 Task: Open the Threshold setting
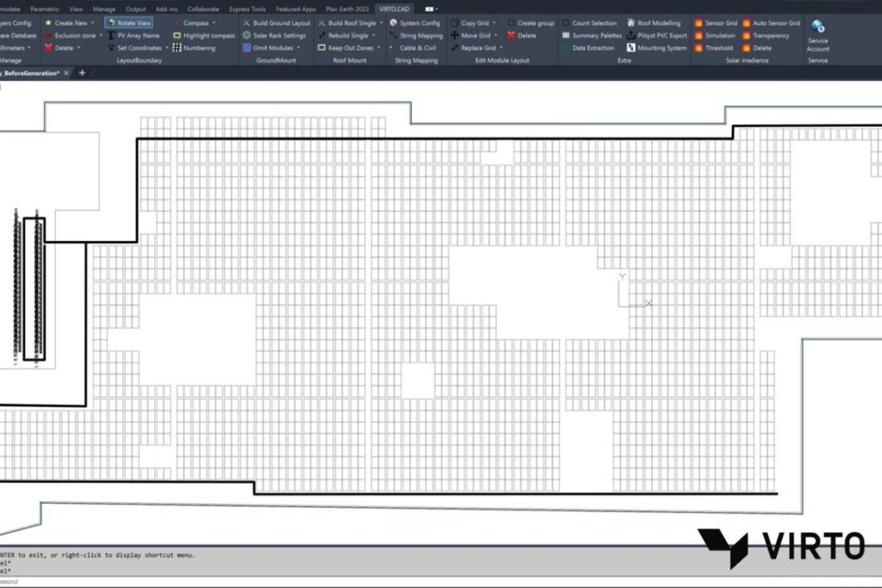pyautogui.click(x=714, y=48)
